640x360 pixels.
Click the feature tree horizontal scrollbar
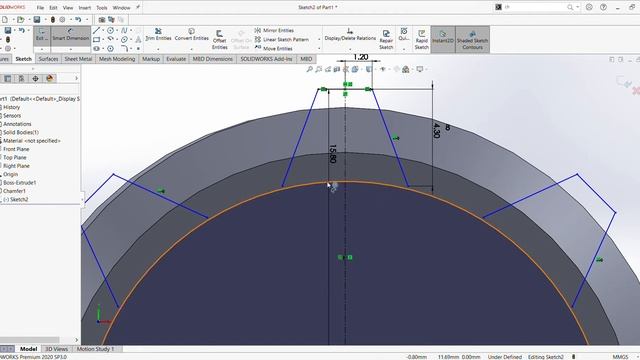click(29, 340)
